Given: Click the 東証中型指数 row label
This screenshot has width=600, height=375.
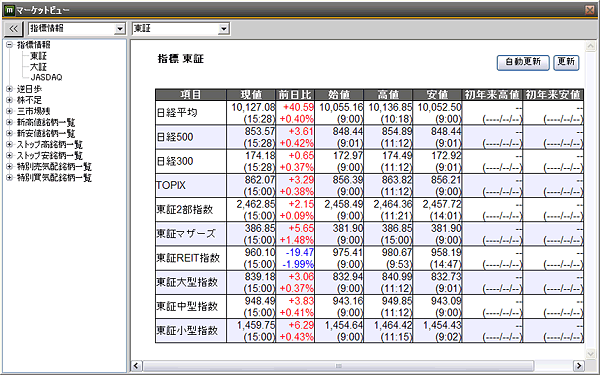Looking at the screenshot, I should pyautogui.click(x=187, y=306).
